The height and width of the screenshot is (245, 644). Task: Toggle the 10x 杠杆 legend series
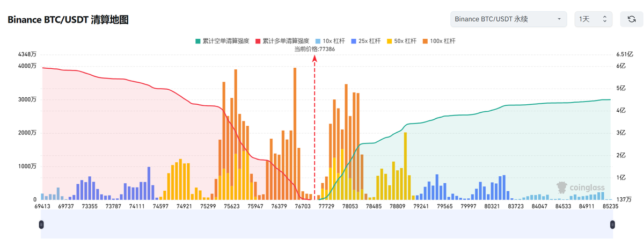330,41
